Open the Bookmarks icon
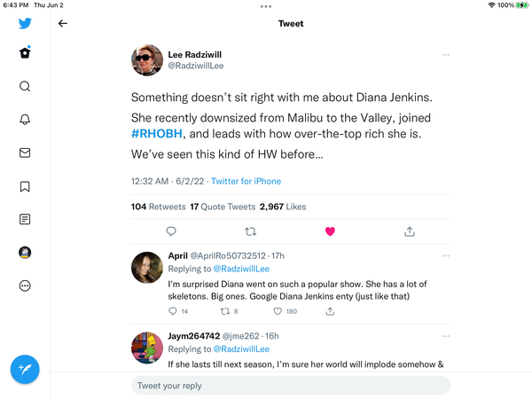Viewport: 532px width, 399px height. pos(25,186)
